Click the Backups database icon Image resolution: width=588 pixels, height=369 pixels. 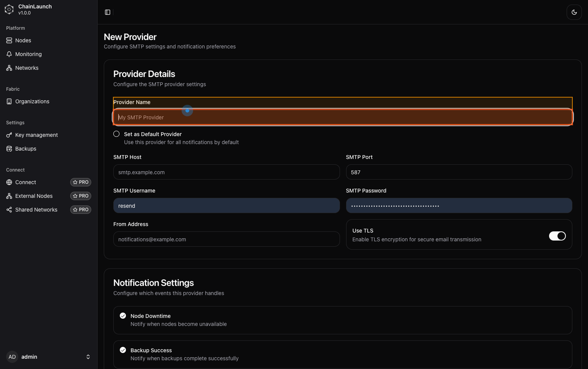[9, 149]
